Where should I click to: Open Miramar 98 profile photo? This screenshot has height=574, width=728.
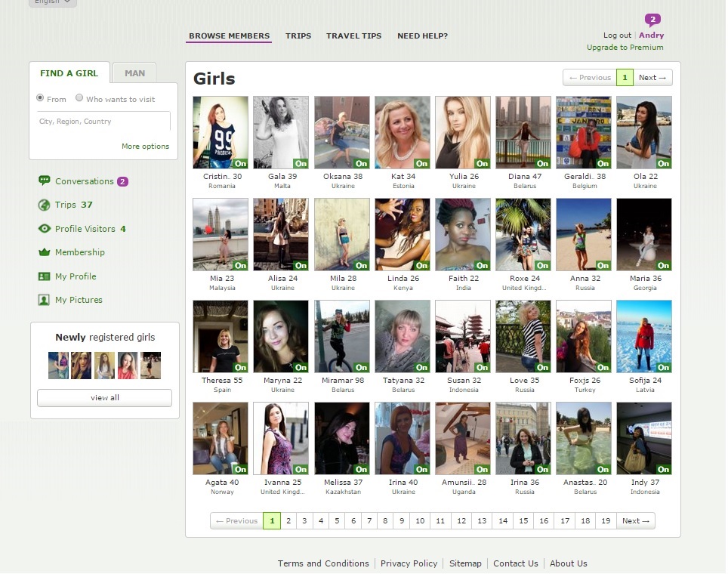[x=342, y=337]
